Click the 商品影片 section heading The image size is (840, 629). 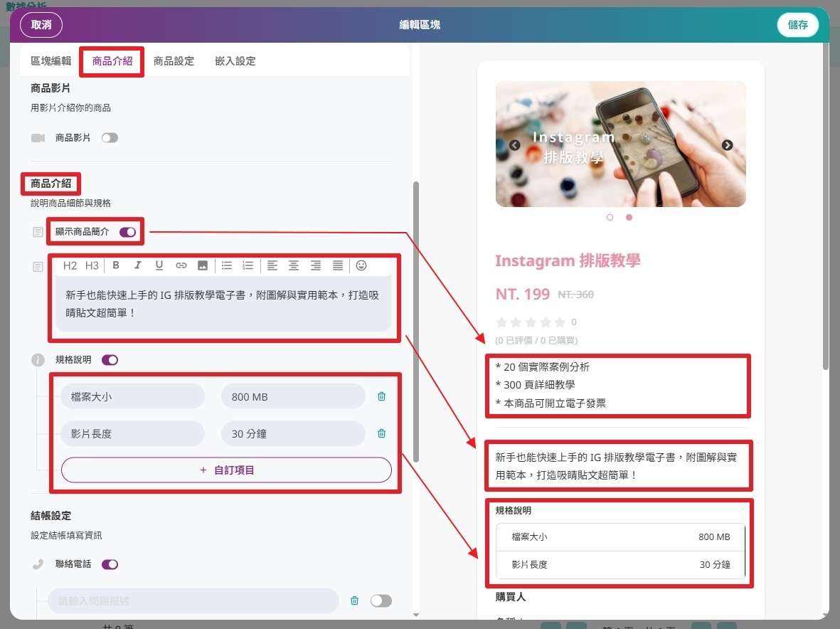[50, 88]
